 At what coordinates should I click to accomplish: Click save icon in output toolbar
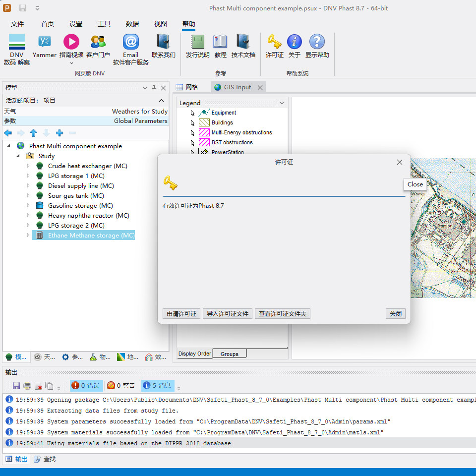click(x=16, y=386)
